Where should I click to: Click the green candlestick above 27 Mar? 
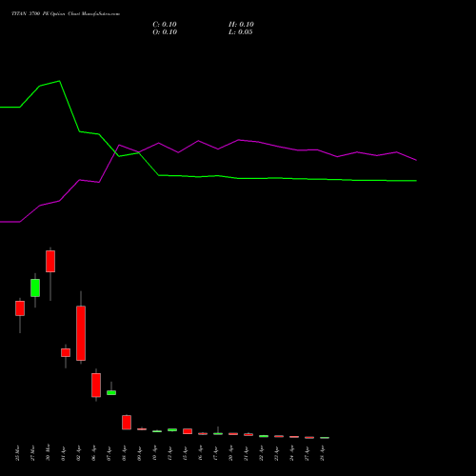(35, 288)
